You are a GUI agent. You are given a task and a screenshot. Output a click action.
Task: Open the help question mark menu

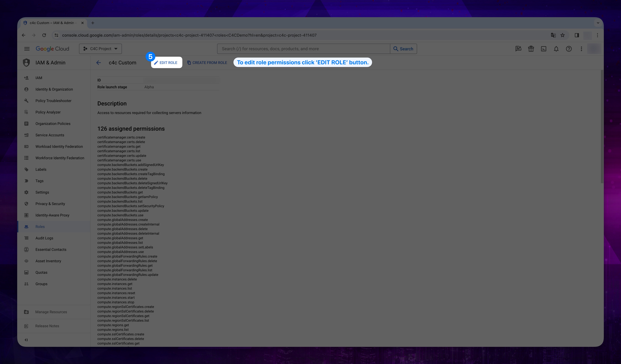(569, 49)
